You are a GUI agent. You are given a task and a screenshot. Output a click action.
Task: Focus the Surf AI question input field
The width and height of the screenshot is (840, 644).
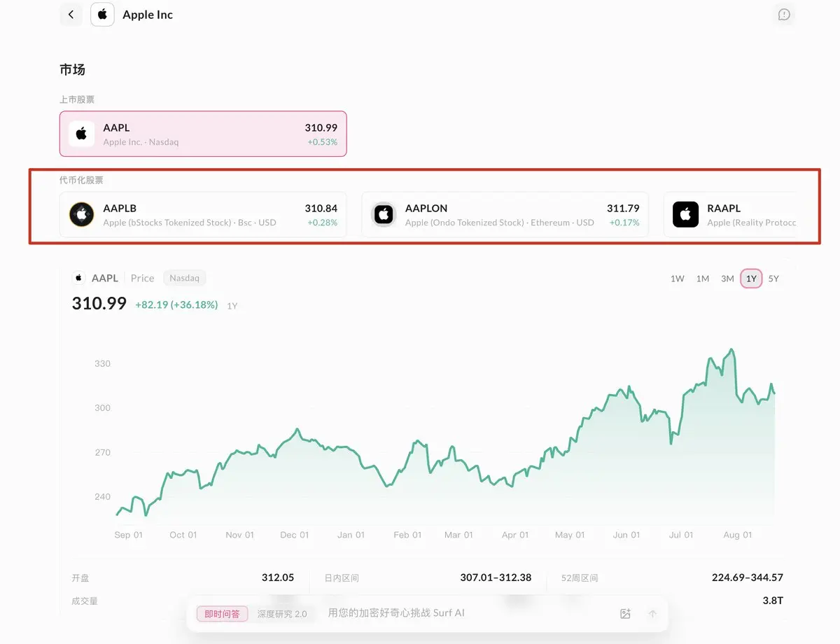tap(468, 613)
